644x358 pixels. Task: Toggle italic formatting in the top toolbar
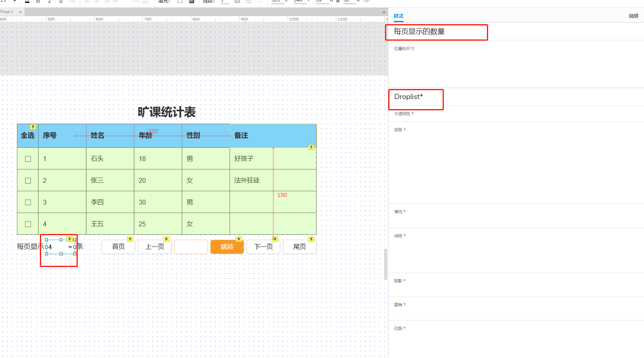point(50,1)
